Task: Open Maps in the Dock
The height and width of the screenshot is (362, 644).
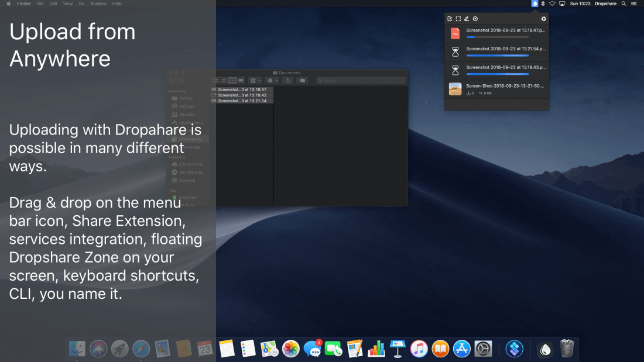Action: (269, 349)
